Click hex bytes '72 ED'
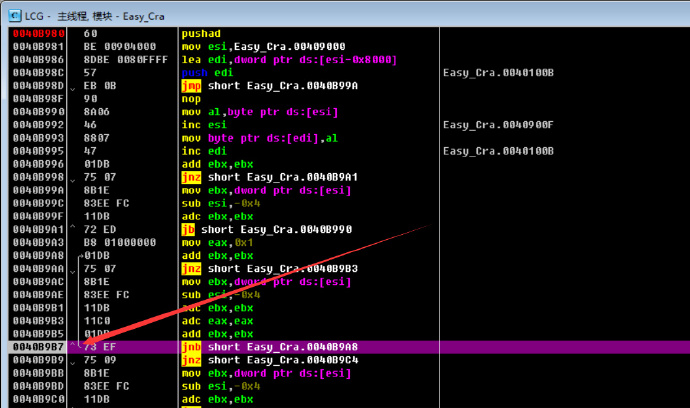The image size is (690, 408). click(x=100, y=229)
